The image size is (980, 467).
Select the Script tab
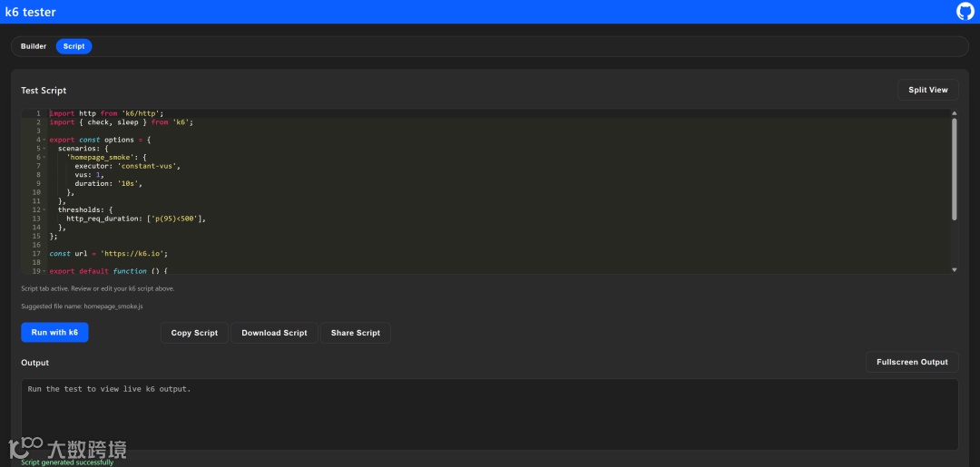click(73, 46)
